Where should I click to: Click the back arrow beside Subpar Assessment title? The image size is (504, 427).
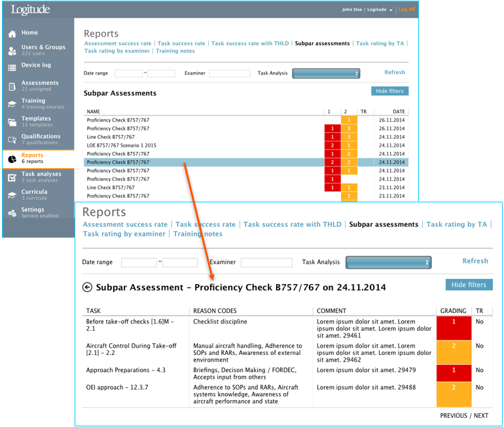[87, 287]
